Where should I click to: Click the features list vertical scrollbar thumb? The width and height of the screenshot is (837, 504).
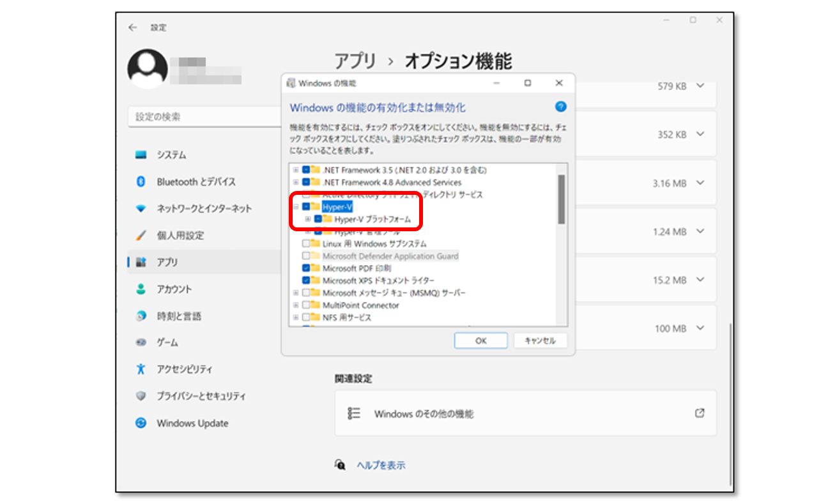[x=561, y=199]
